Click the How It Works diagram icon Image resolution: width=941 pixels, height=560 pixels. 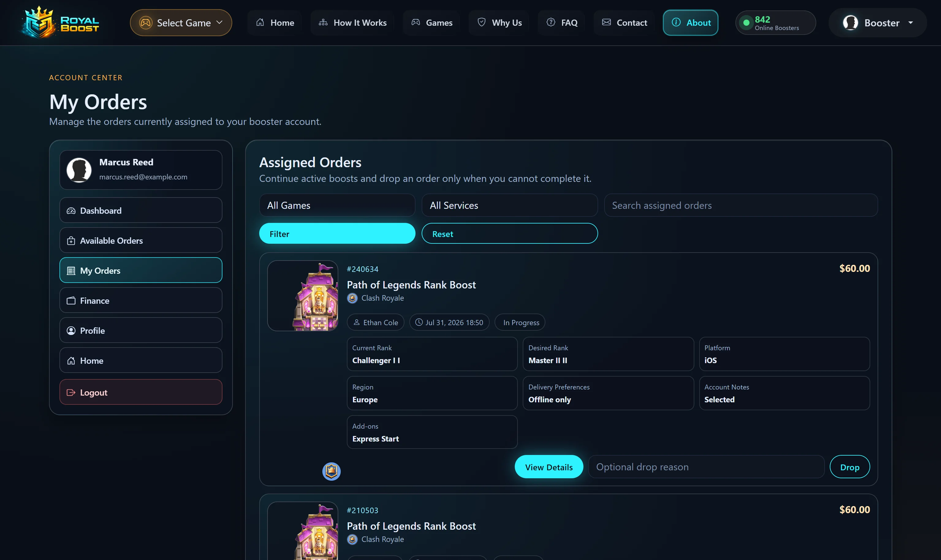(x=323, y=22)
